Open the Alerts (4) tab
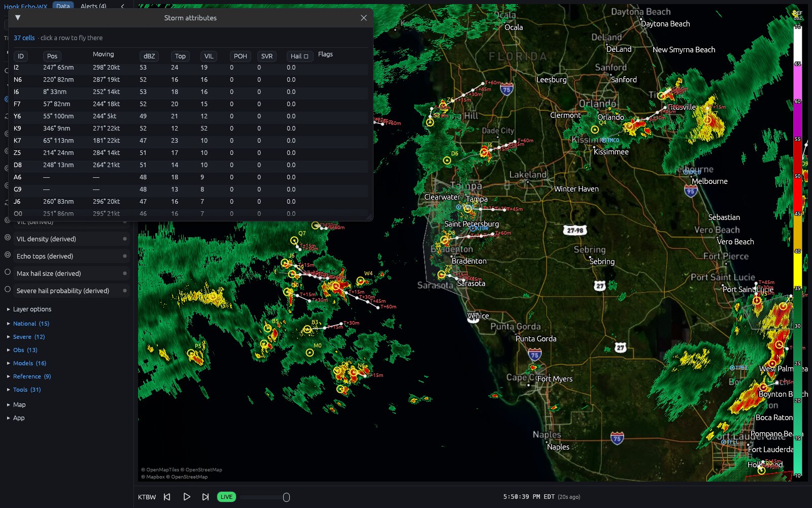 [x=93, y=6]
